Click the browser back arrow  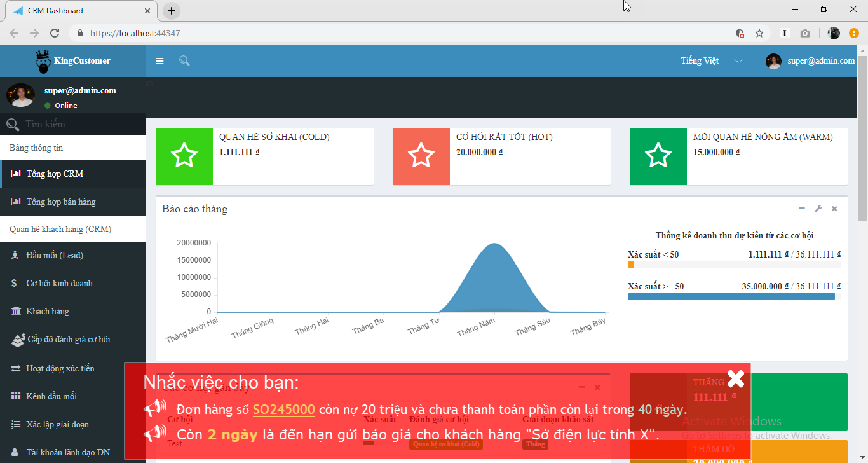14,33
